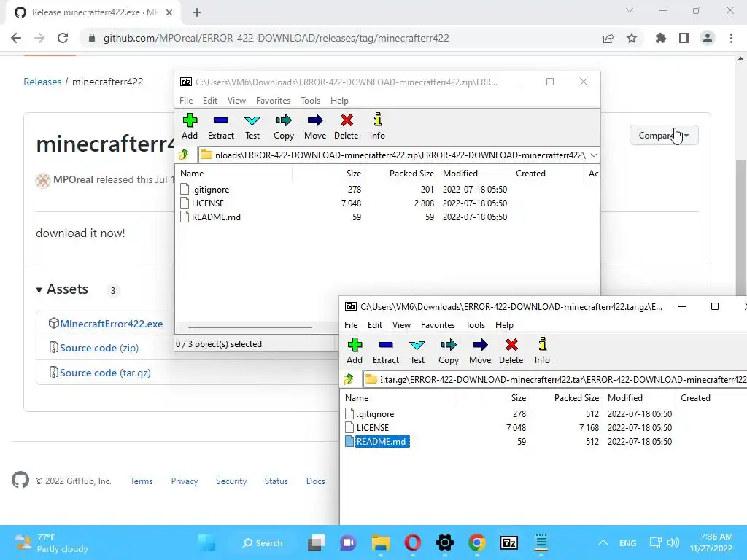Bookmark this page with star icon

click(632, 38)
